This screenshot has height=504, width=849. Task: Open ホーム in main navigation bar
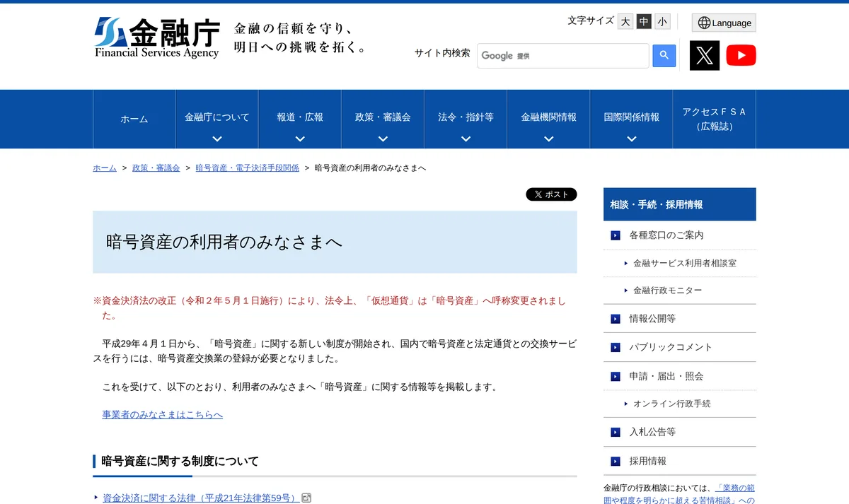point(134,119)
